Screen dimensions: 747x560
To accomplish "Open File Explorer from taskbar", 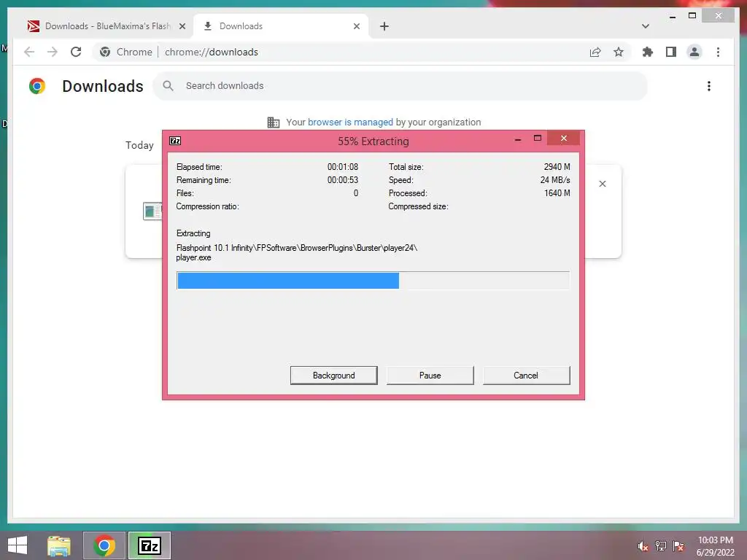I will tap(59, 545).
